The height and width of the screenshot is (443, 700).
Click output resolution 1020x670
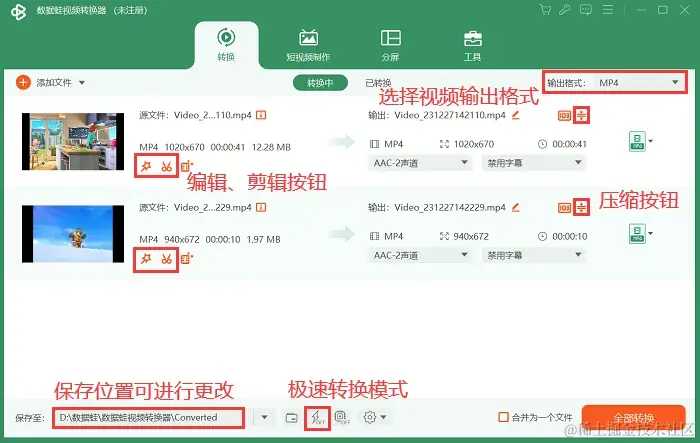(474, 144)
